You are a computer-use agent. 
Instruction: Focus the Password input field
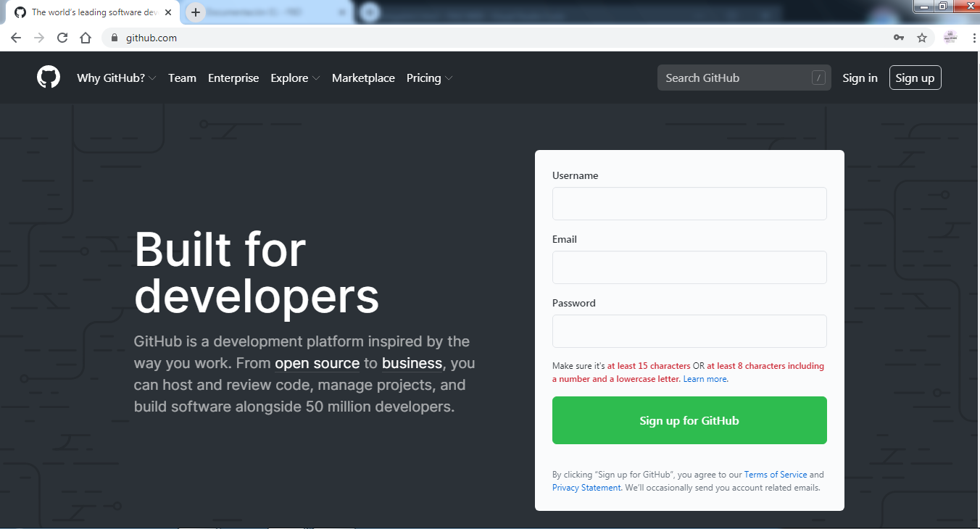point(689,331)
